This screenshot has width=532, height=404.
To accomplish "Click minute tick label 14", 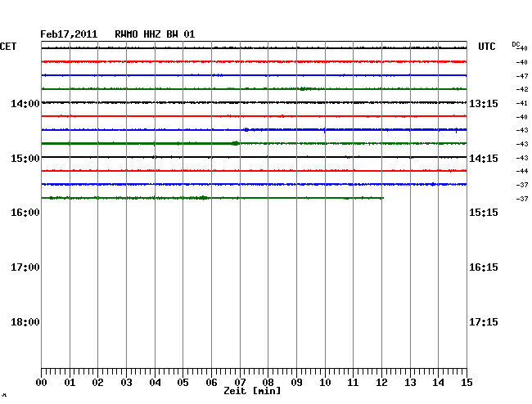I will click(x=438, y=383).
